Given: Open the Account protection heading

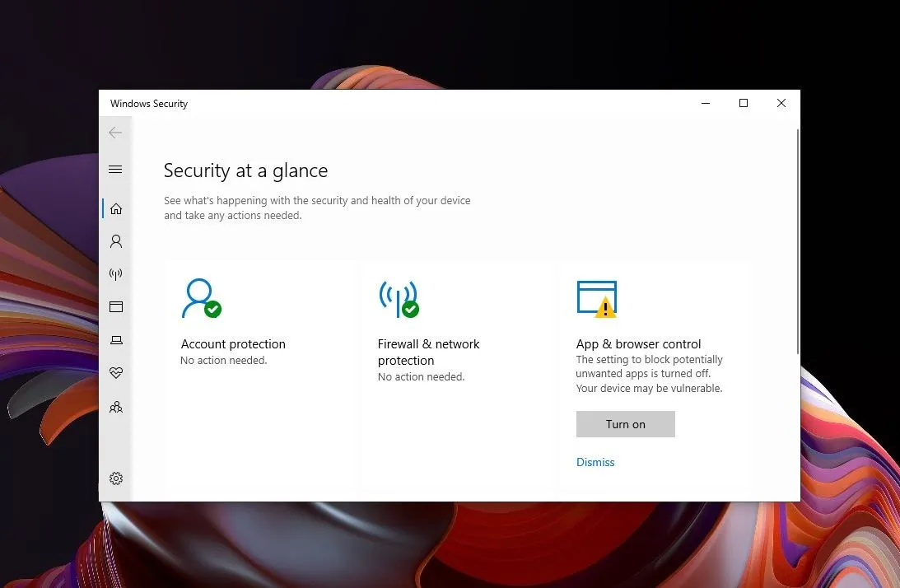Looking at the screenshot, I should (233, 344).
